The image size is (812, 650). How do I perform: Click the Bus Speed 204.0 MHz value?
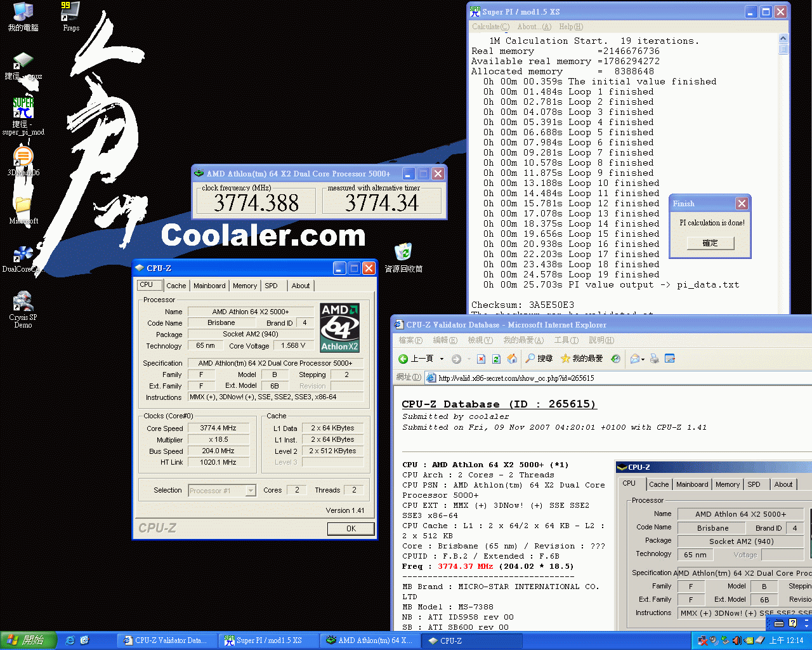tap(218, 451)
